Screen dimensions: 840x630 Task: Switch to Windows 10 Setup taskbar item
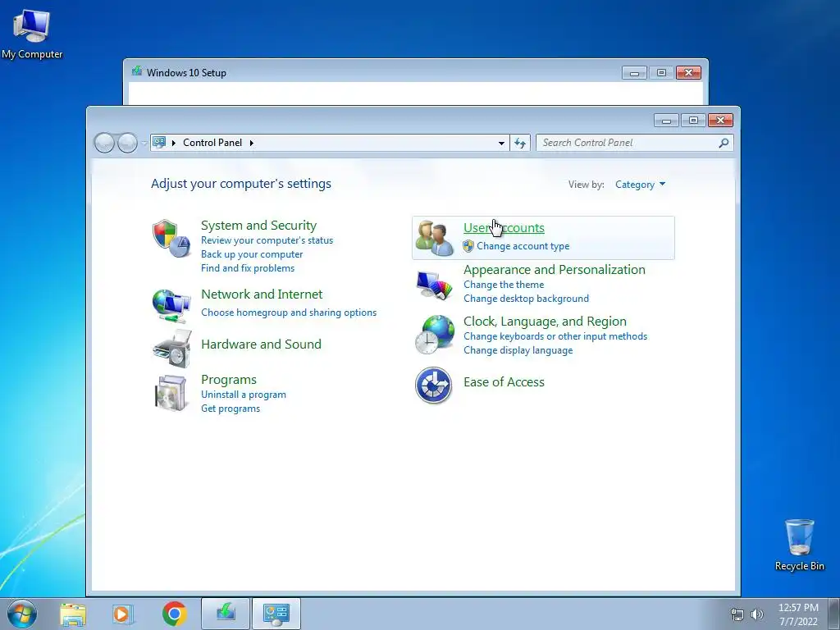[226, 614]
